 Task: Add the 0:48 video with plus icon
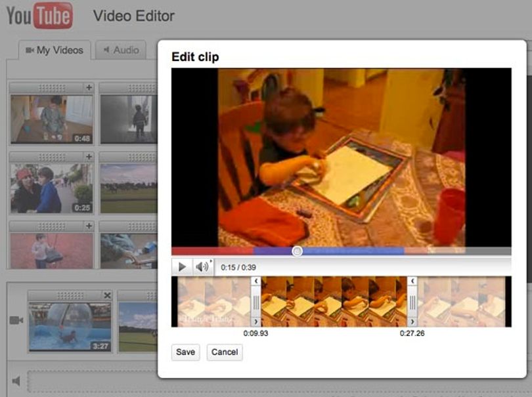pyautogui.click(x=89, y=88)
